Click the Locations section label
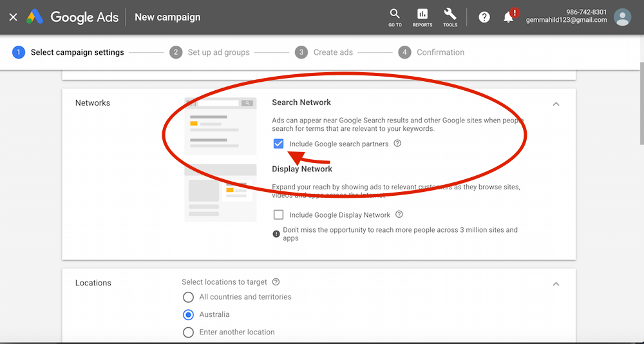The image size is (644, 344). click(x=93, y=283)
